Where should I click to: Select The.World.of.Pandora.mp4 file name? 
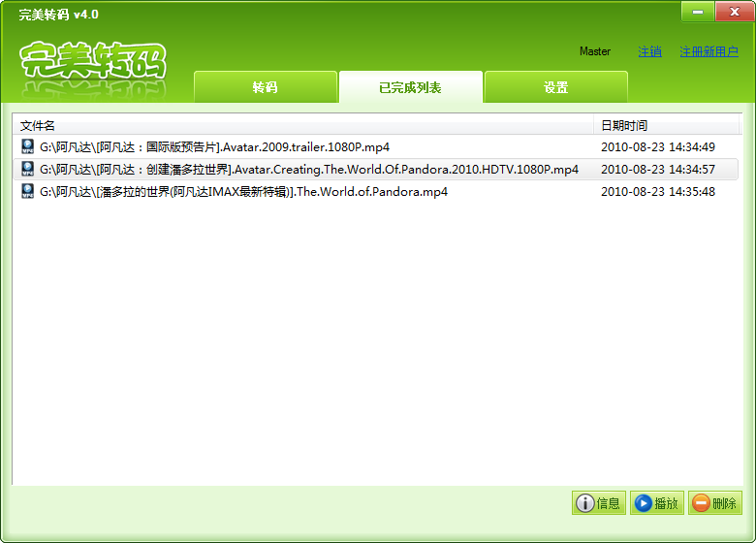tap(243, 191)
